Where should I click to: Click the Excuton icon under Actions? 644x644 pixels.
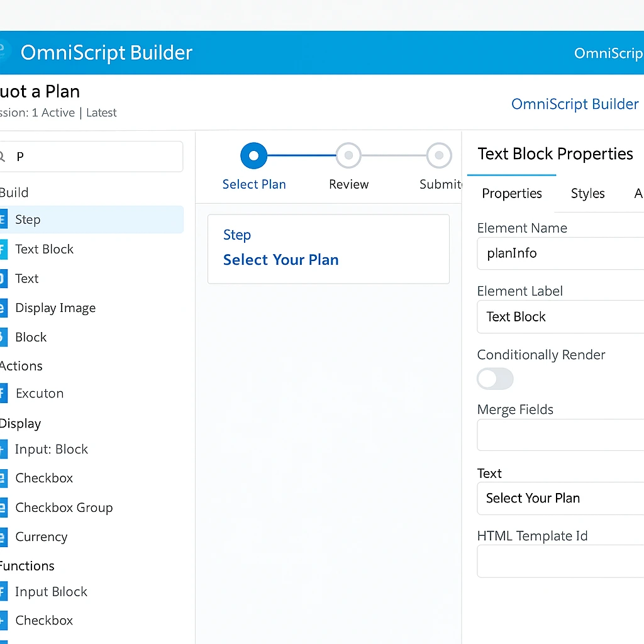(x=4, y=393)
